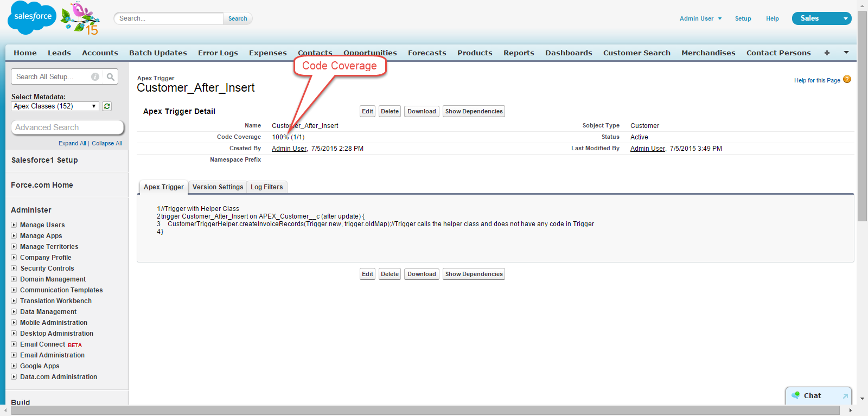Click the Chat bubble icon
This screenshot has height=416, width=868.
click(796, 395)
